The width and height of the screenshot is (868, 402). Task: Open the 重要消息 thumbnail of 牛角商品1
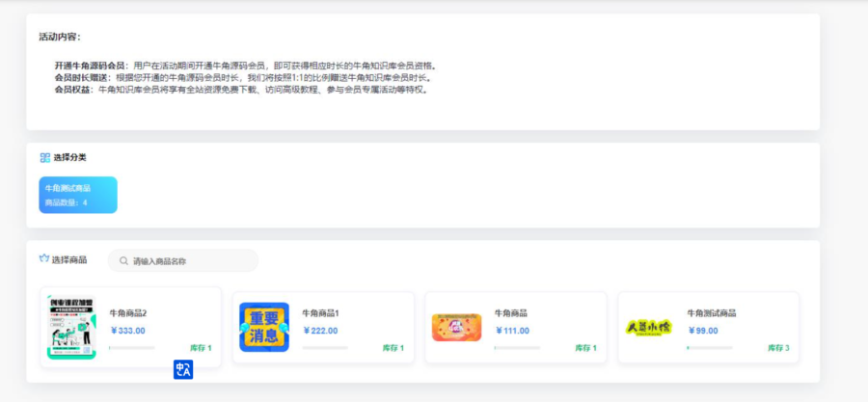[x=264, y=328]
